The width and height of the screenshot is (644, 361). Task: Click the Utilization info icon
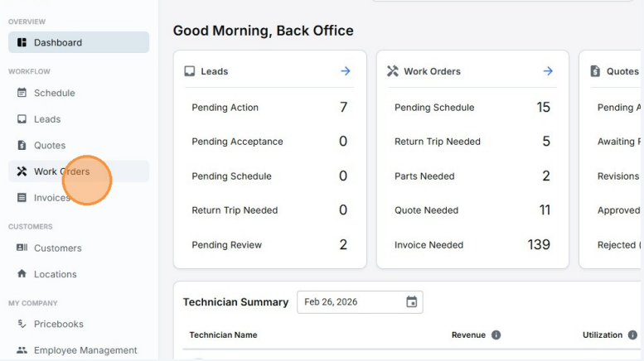[632, 335]
